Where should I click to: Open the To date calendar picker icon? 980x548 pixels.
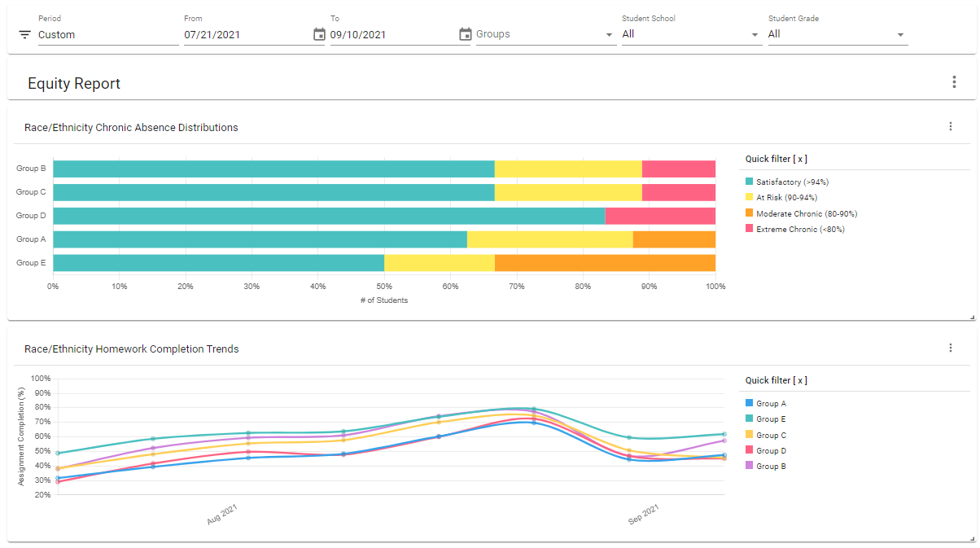coord(465,34)
